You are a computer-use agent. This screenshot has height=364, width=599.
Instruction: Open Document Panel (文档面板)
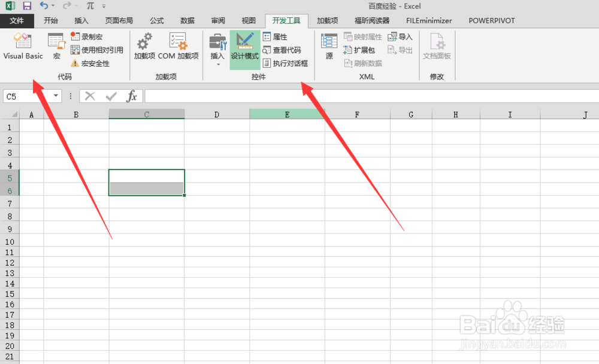(x=437, y=46)
